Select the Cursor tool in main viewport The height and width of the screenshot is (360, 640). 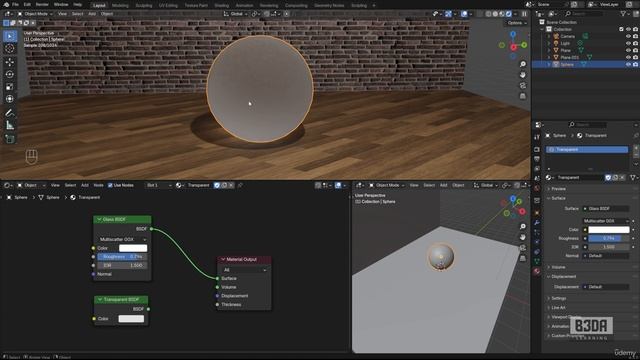10,49
